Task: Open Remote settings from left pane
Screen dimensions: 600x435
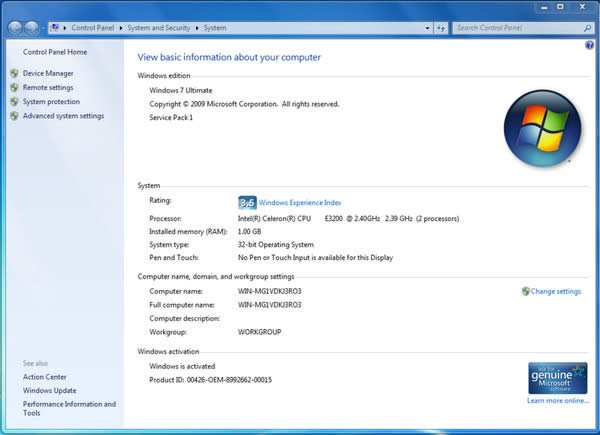Action: pyautogui.click(x=48, y=87)
